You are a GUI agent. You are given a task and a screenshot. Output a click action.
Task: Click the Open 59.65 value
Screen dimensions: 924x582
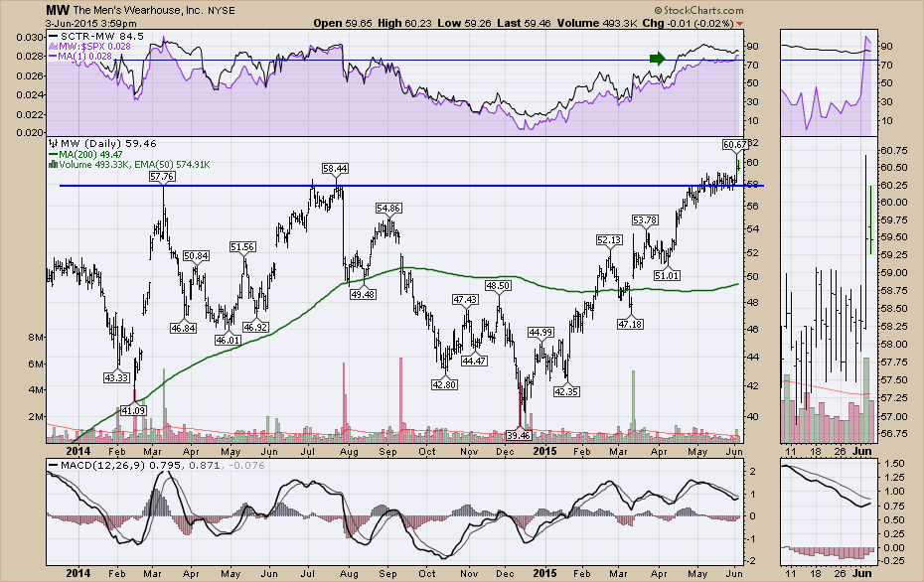pos(343,24)
